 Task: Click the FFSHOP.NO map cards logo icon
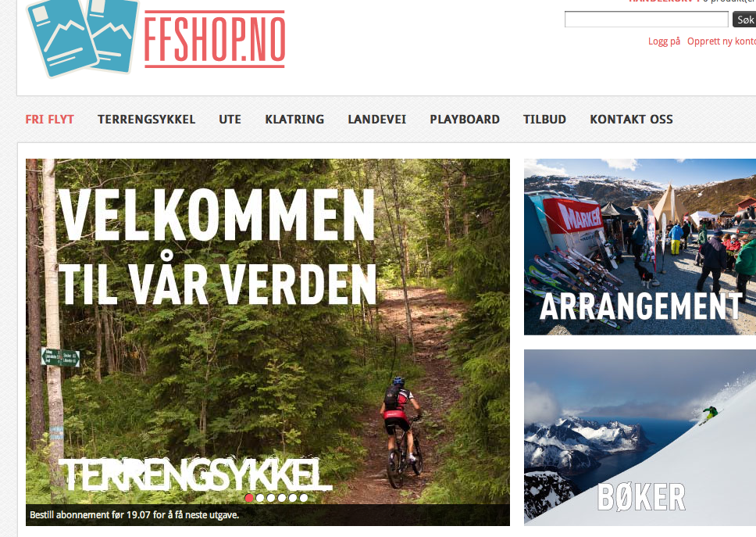point(82,38)
